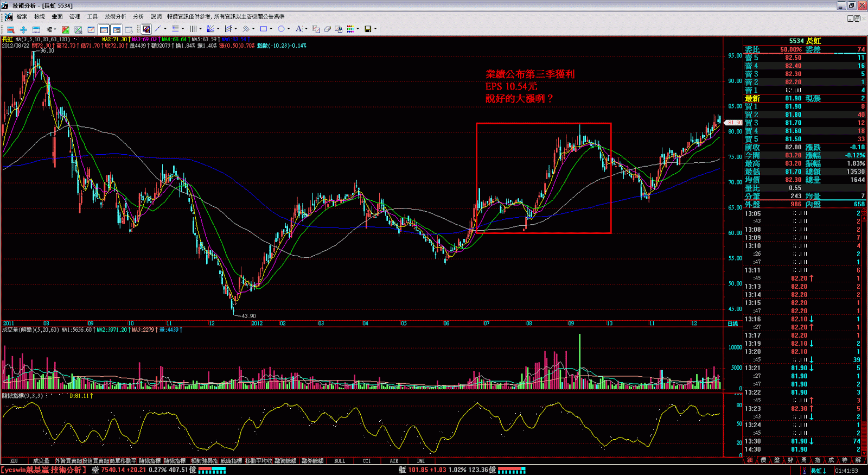
Task: Select the parallel lines drawing tool
Action: point(246,29)
